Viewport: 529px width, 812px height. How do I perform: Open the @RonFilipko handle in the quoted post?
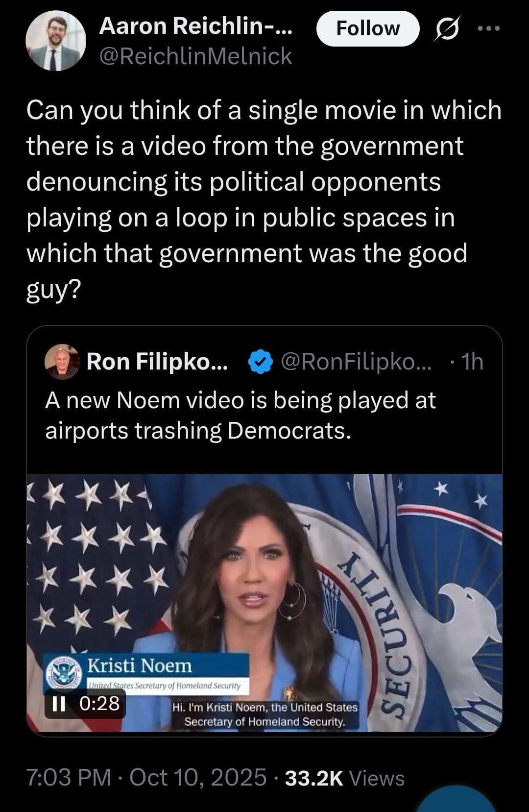coord(356,362)
